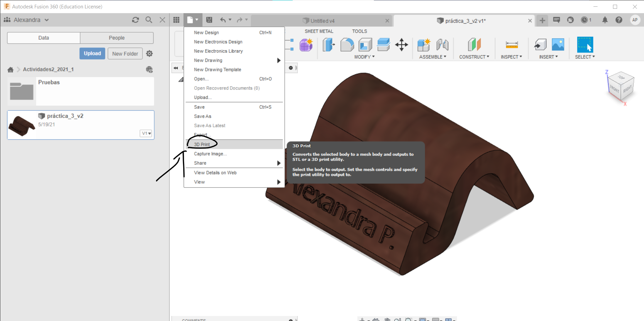Open the job status clock icon
Image resolution: width=644 pixels, height=321 pixels.
coord(584,20)
